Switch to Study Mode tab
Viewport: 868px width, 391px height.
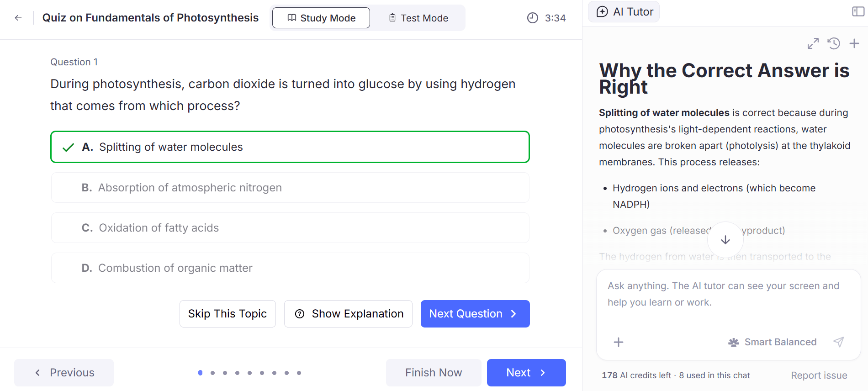click(321, 18)
